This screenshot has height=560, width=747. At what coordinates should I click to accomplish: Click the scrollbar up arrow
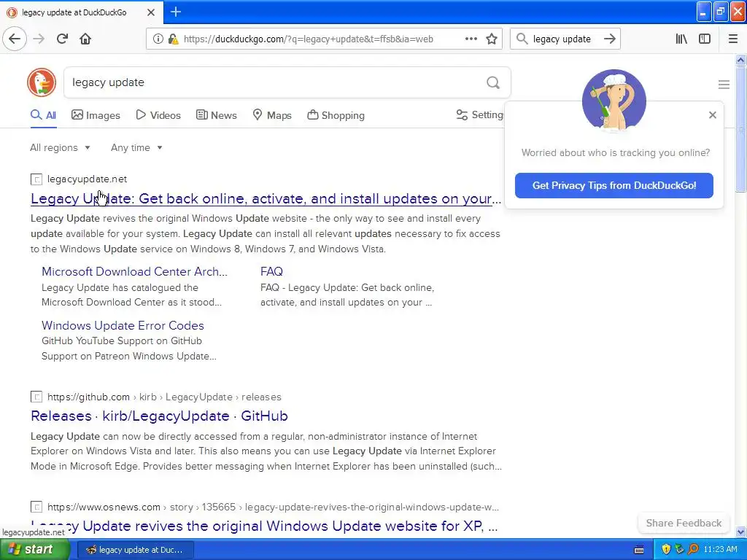coord(740,60)
